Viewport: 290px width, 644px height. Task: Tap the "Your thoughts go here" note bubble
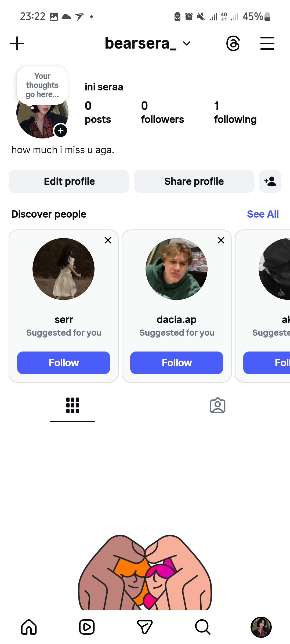pyautogui.click(x=42, y=85)
